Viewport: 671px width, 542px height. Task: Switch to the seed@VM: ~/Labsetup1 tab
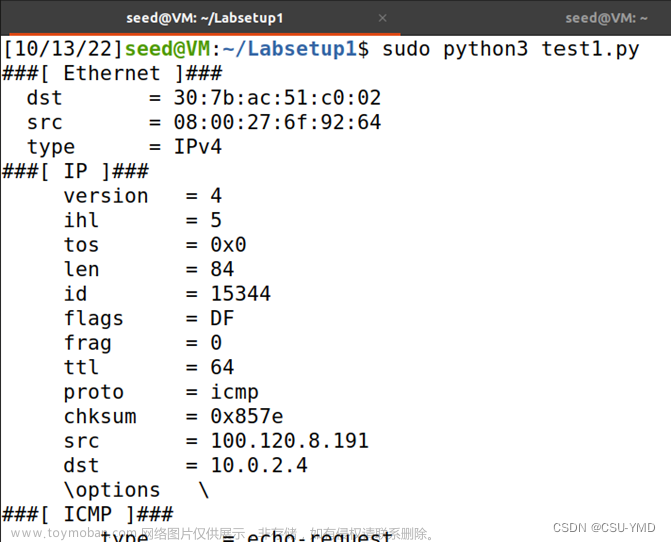click(x=204, y=18)
